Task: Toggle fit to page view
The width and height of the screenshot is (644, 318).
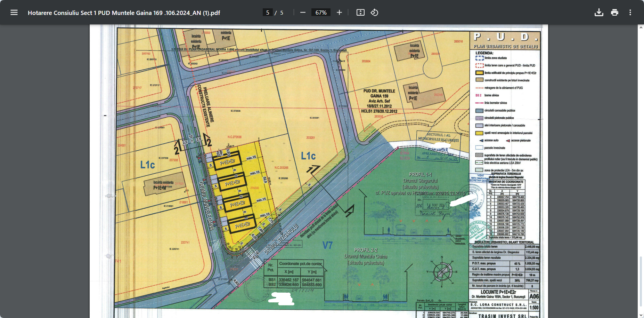Action: tap(360, 13)
